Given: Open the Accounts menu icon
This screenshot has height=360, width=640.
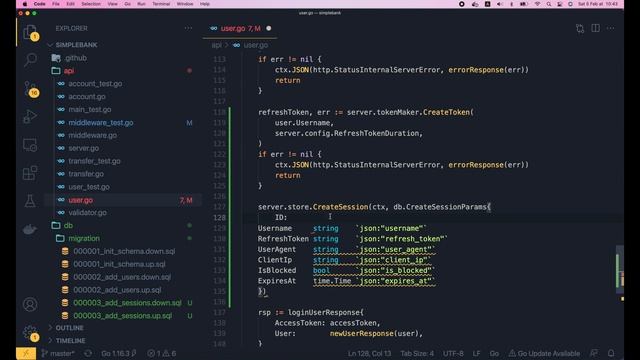Looking at the screenshot, I should tap(30, 304).
